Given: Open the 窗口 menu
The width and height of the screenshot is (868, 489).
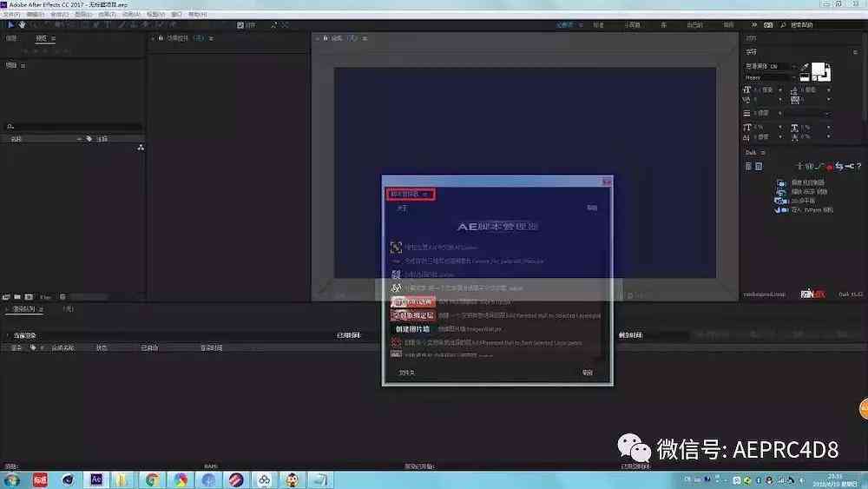Looking at the screenshot, I should pyautogui.click(x=176, y=15).
